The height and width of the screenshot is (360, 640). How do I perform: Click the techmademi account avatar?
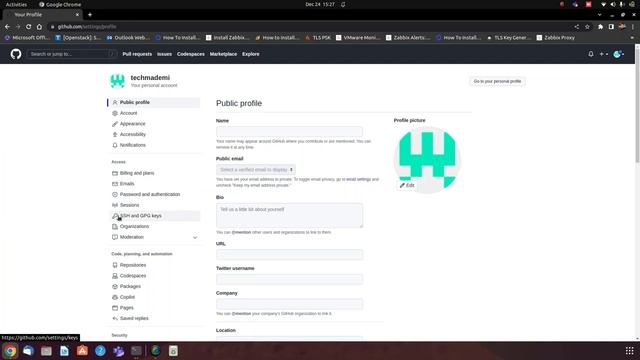point(118,81)
